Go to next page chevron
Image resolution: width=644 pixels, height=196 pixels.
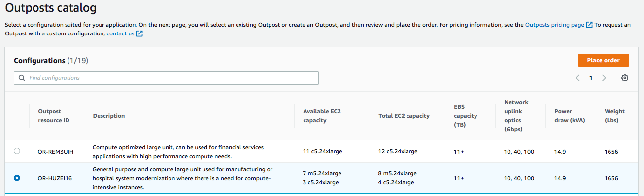[x=604, y=78]
